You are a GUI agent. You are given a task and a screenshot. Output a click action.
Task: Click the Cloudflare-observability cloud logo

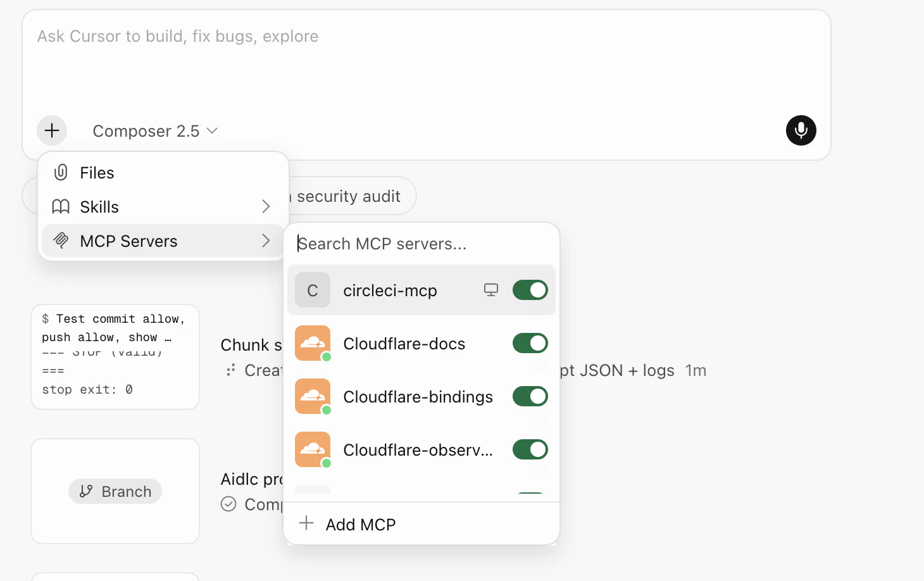(313, 449)
